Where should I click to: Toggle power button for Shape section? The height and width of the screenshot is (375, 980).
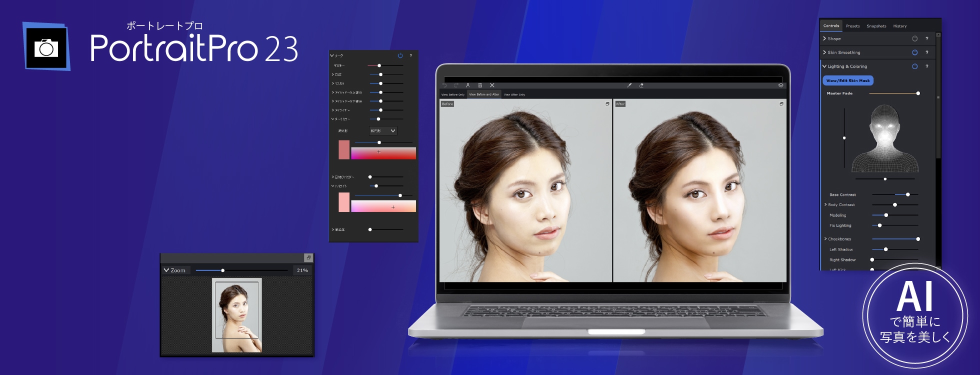914,38
